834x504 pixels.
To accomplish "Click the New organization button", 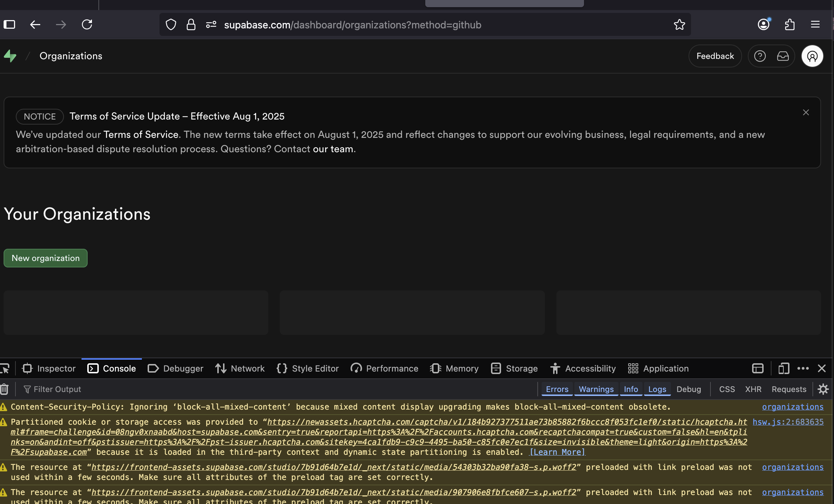I will (46, 258).
